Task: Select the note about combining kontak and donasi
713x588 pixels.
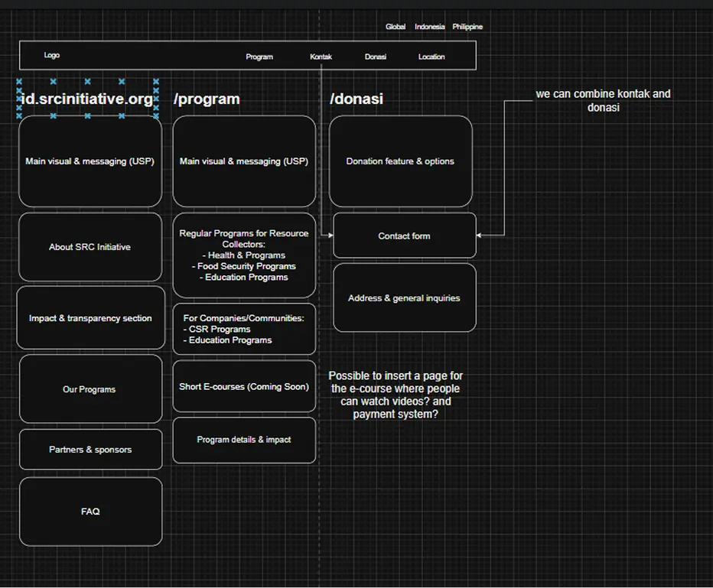Action: pyautogui.click(x=604, y=101)
